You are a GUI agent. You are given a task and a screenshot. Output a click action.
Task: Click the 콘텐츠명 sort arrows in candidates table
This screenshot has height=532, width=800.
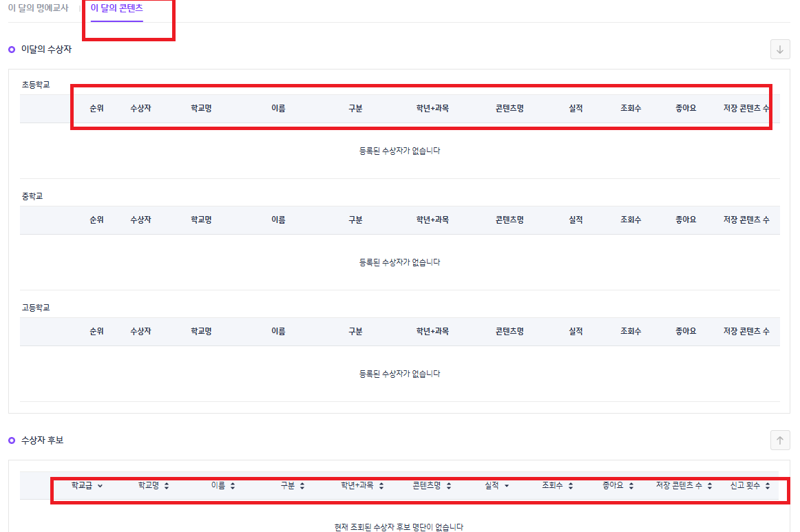click(x=449, y=486)
